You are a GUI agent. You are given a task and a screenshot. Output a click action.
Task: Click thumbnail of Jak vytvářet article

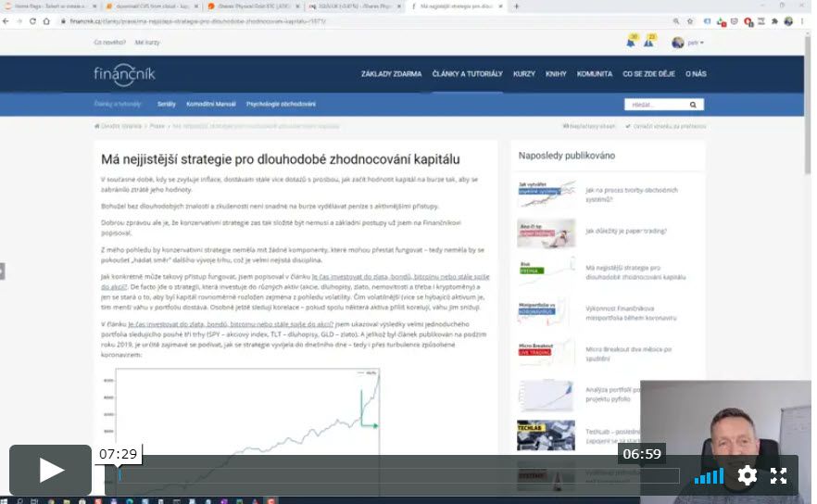[547, 194]
